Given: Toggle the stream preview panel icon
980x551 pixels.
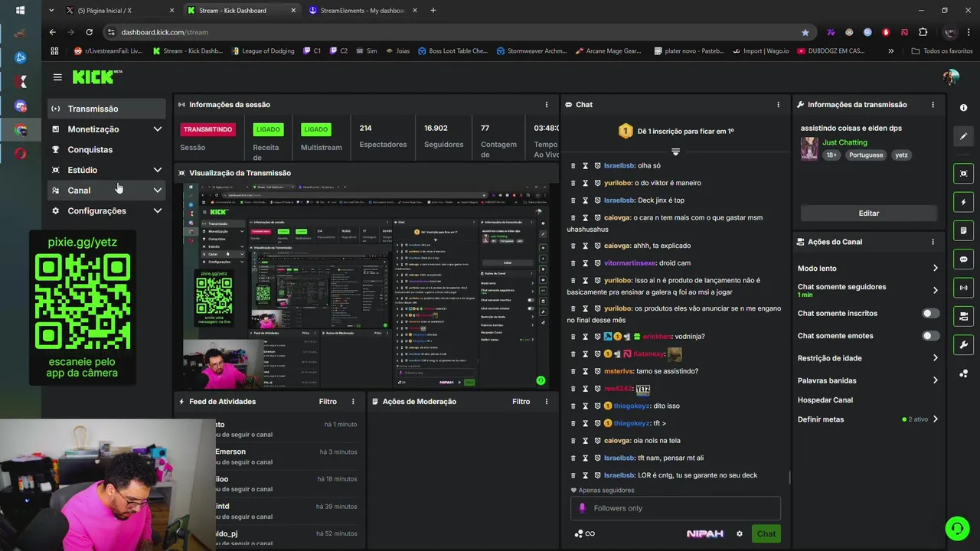Looking at the screenshot, I should 964,174.
